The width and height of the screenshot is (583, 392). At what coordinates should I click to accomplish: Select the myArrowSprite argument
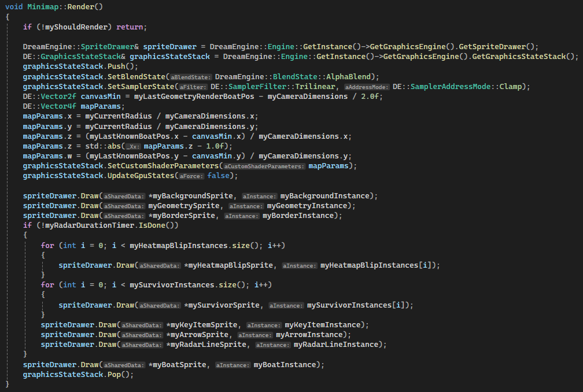point(200,335)
